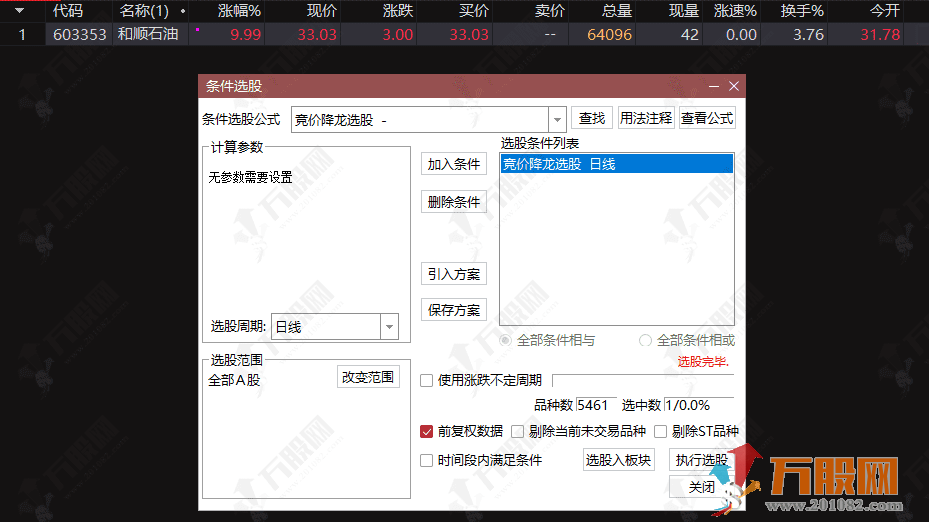Viewport: 929px width, 522px height.
Task: Sort by 代码 column header
Action: (68, 11)
